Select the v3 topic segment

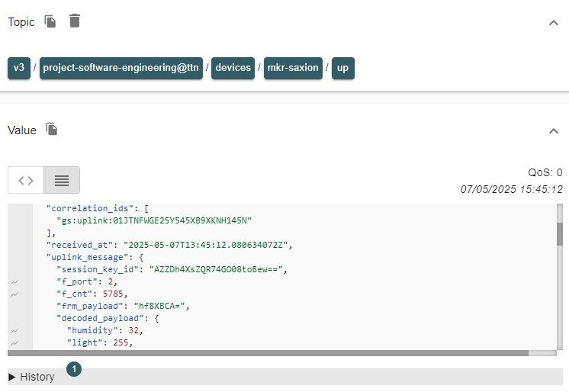[19, 68]
